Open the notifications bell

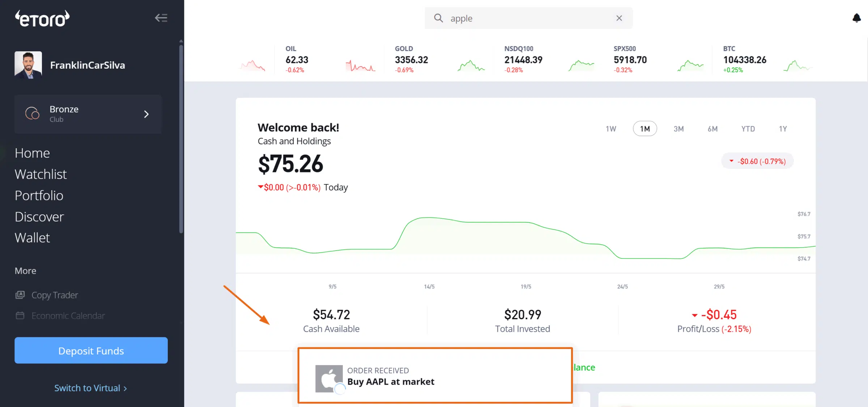click(x=856, y=18)
